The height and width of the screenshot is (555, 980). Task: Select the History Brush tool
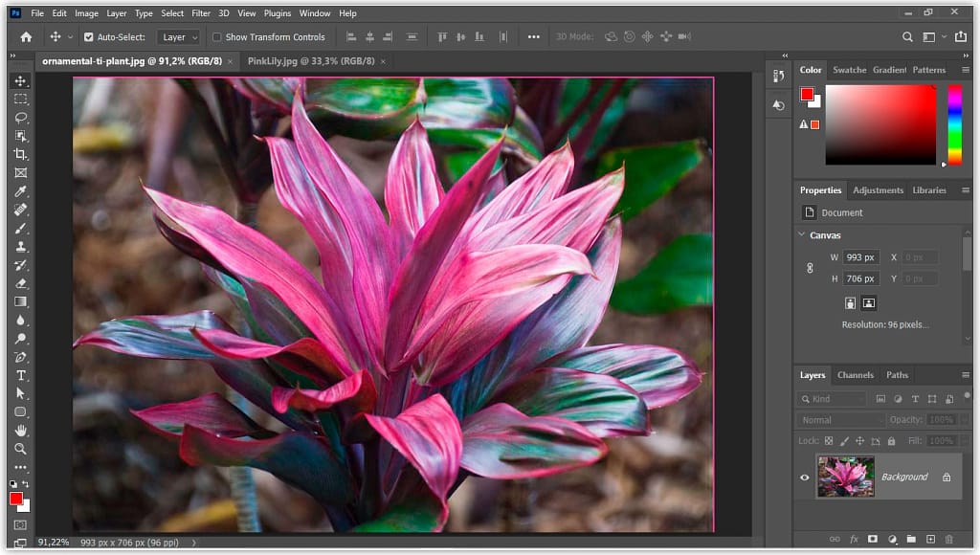(21, 265)
